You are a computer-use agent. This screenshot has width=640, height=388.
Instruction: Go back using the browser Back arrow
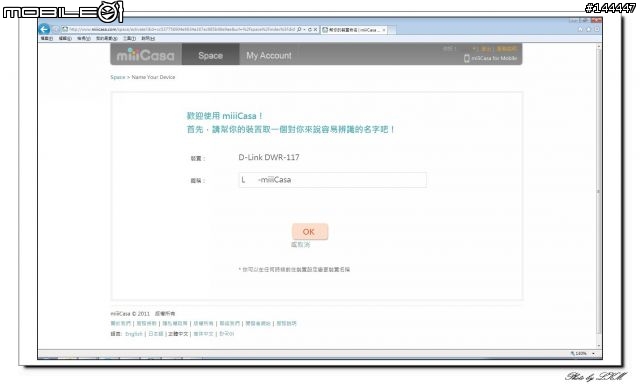click(x=44, y=29)
